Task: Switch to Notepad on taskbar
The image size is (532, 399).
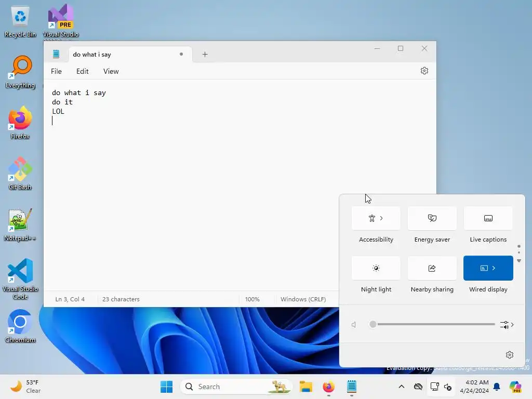Action: pyautogui.click(x=352, y=387)
